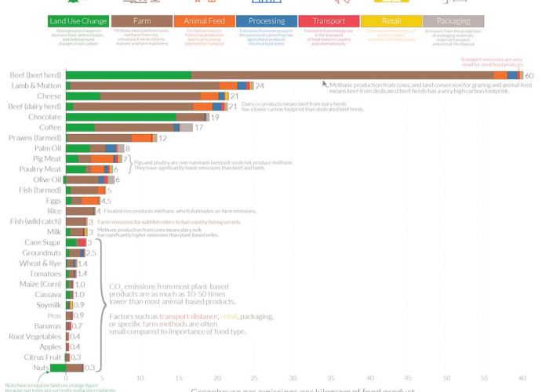Click the 'Beef (dairy herd)' row label
This screenshot has width=549, height=392.
[x=35, y=107]
